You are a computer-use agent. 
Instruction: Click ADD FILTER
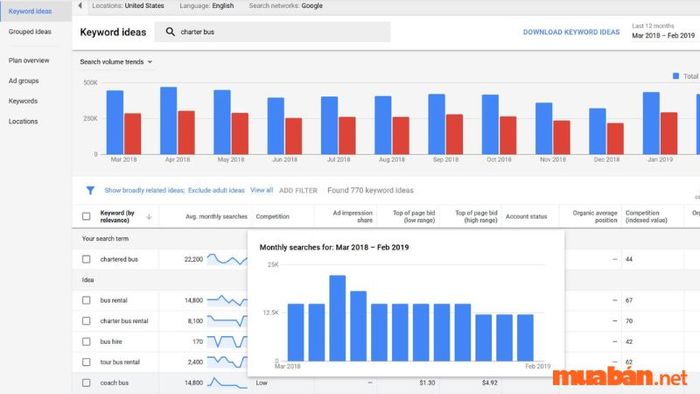(x=298, y=191)
